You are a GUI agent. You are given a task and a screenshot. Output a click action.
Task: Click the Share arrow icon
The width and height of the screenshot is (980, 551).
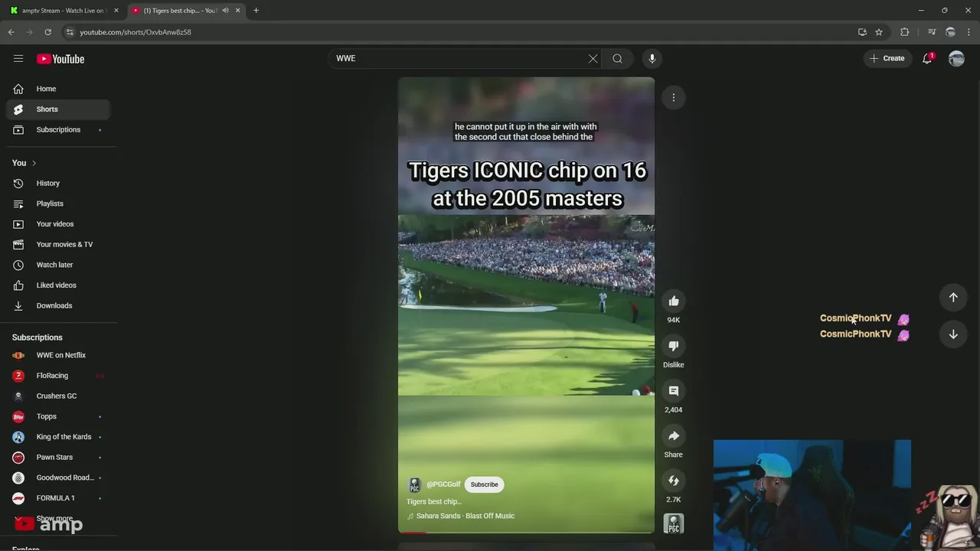point(674,436)
